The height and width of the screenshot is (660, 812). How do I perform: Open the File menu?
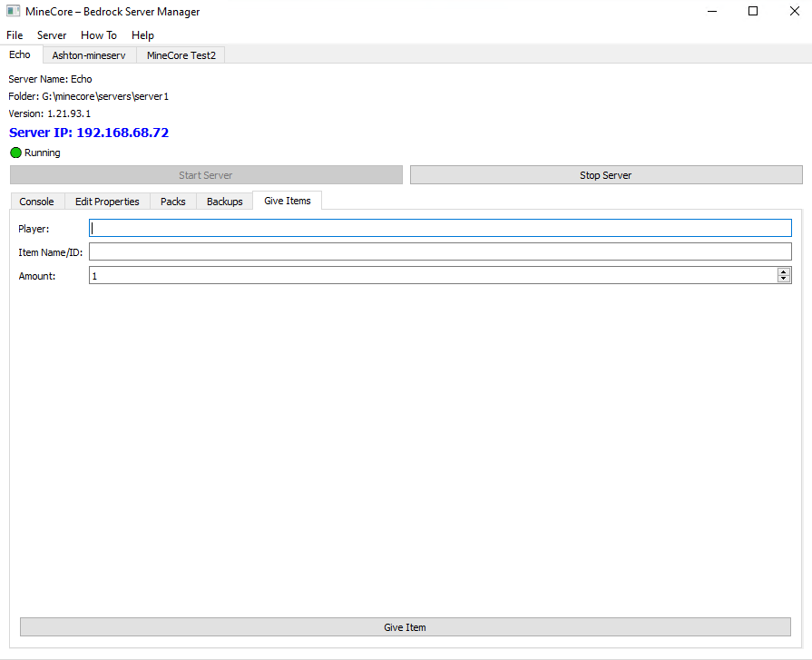pos(15,35)
